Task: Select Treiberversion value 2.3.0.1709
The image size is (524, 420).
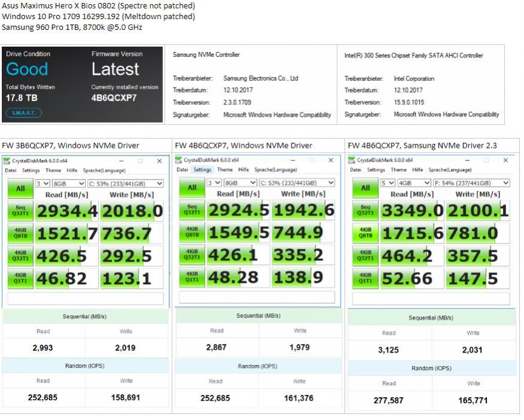Action: tap(237, 102)
